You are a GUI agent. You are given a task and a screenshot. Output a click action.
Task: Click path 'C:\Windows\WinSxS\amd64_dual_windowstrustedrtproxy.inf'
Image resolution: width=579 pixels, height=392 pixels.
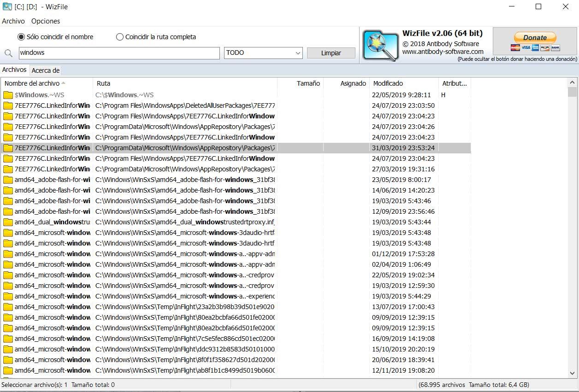click(x=185, y=222)
